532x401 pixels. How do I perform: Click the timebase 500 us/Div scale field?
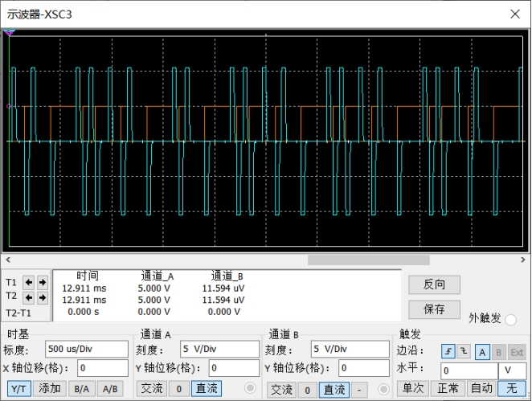87,349
